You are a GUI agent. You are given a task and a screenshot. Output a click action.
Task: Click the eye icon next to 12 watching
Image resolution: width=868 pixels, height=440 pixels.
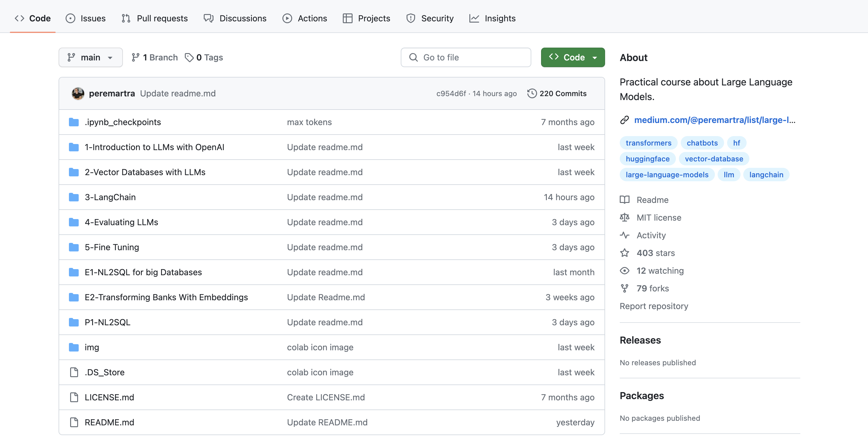point(624,271)
